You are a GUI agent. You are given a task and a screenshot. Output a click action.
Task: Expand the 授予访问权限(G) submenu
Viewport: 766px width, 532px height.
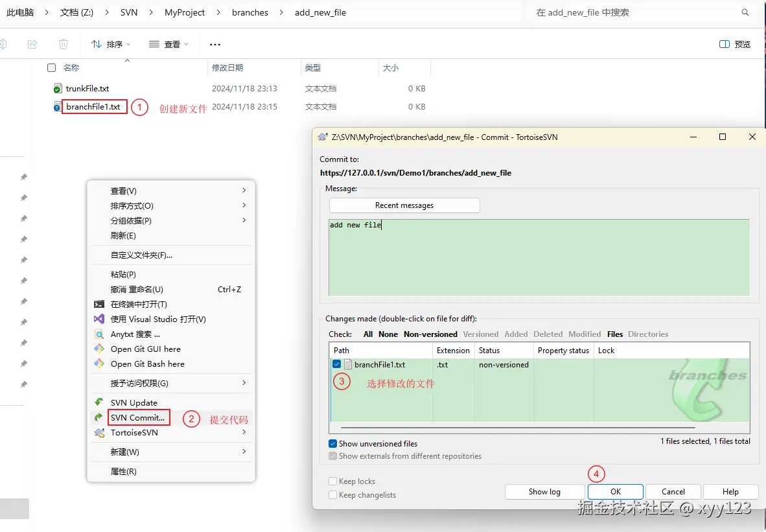point(171,384)
